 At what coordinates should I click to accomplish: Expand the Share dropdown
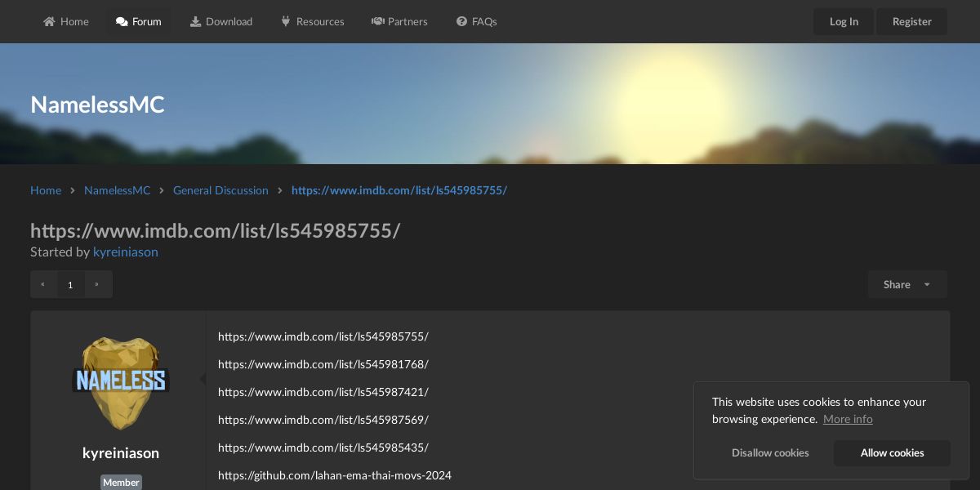pos(907,284)
